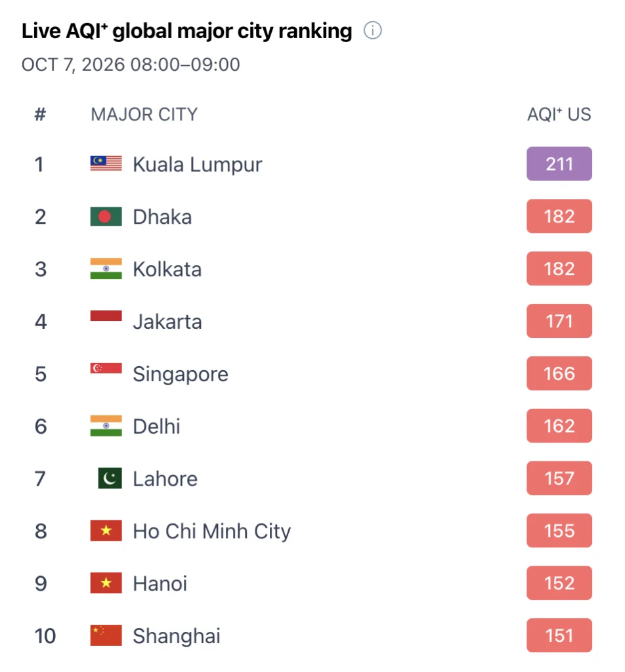The height and width of the screenshot is (672, 625).
Task: Click the purple 211 AQI badge
Action: tap(559, 163)
